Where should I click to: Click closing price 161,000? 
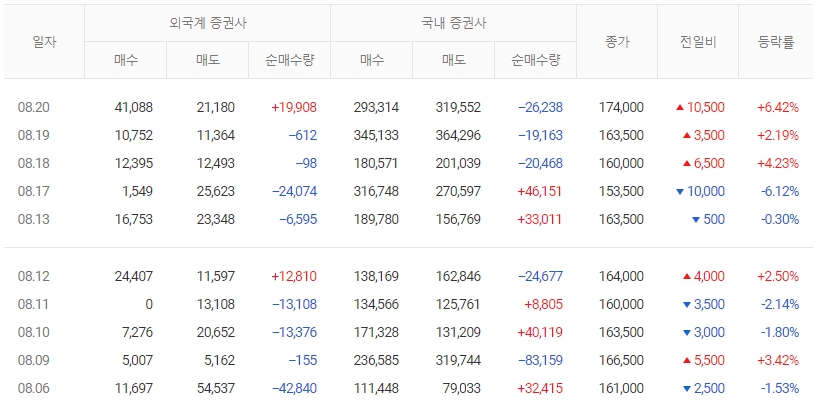622,388
